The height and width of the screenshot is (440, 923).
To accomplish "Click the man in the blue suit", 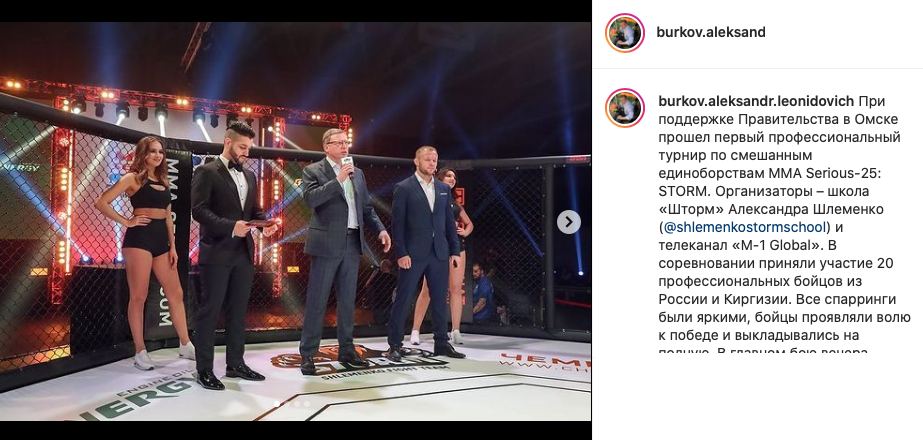I will tap(425, 252).
